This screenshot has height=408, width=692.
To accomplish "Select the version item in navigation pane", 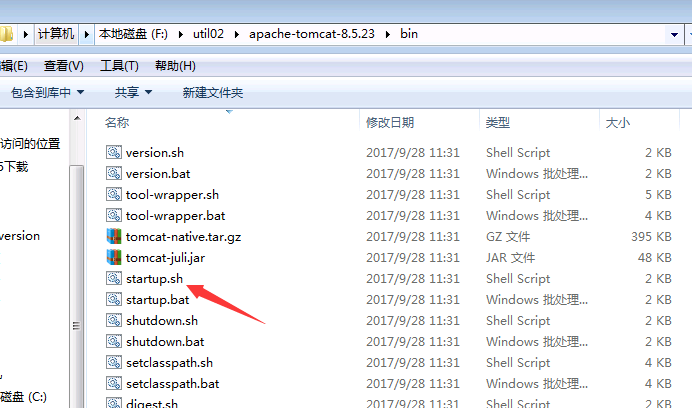I will click(x=20, y=236).
